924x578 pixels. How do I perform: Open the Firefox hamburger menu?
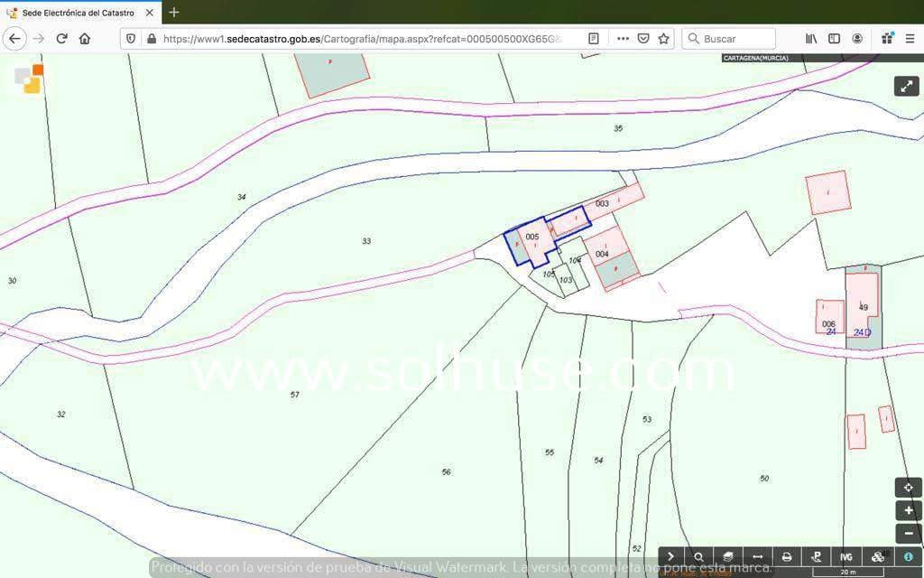click(x=911, y=38)
